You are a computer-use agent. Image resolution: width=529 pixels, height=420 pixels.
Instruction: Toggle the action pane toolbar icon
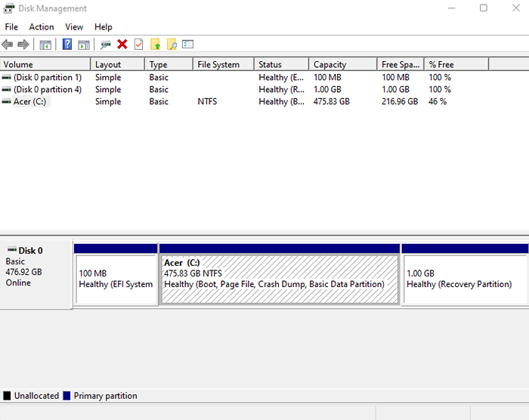coord(84,45)
